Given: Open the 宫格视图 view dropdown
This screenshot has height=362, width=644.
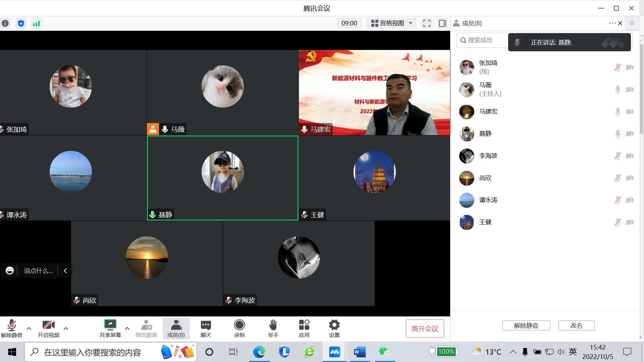Looking at the screenshot, I should pos(391,23).
